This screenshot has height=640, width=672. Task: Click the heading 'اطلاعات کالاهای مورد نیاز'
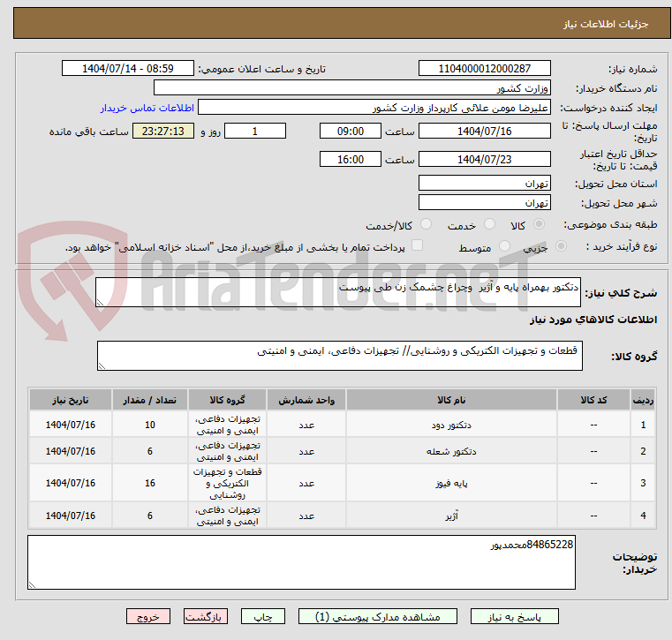(x=593, y=320)
